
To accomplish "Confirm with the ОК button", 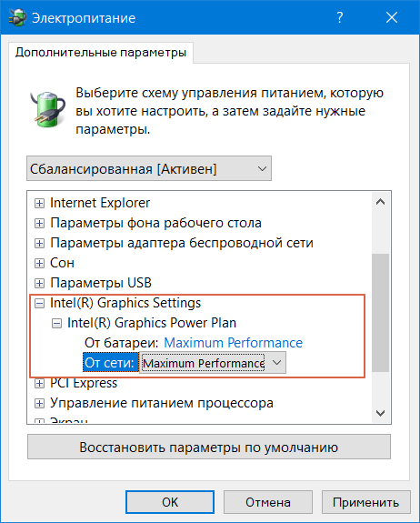I will coord(170,502).
